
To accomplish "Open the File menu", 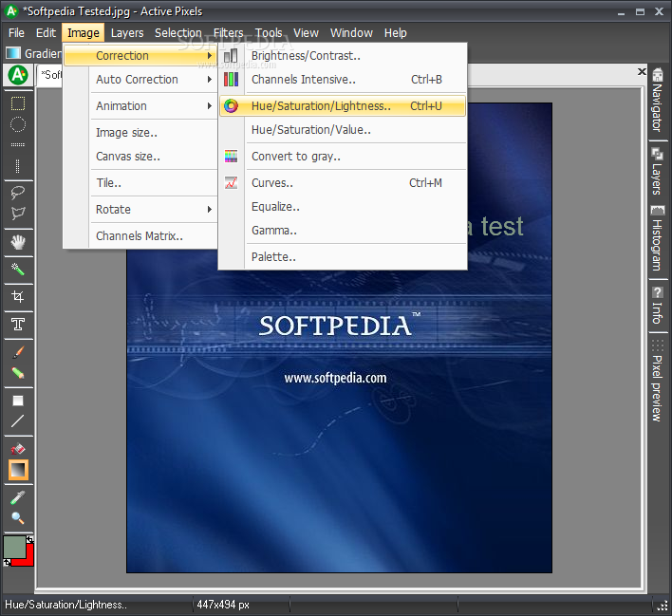I will click(x=16, y=33).
